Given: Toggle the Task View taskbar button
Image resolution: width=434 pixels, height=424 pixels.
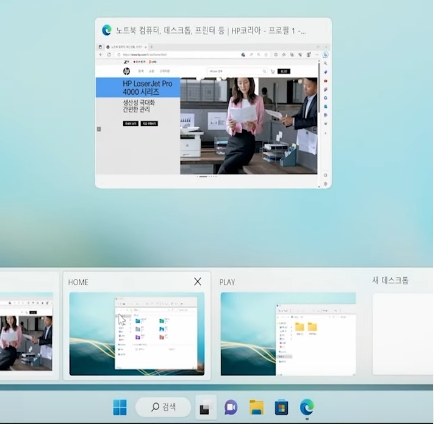Looking at the screenshot, I should point(206,407).
